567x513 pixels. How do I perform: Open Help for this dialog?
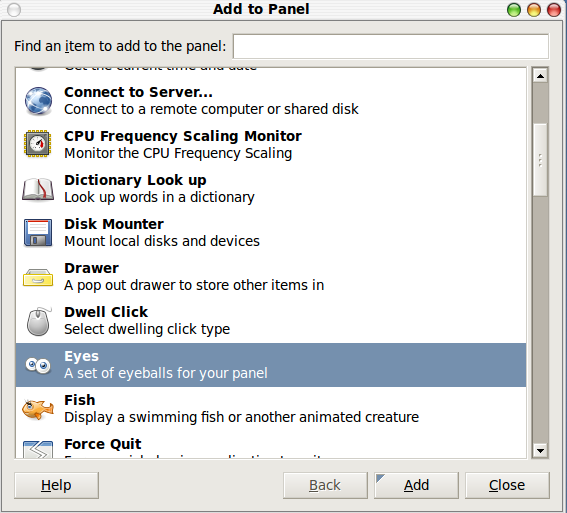click(56, 485)
